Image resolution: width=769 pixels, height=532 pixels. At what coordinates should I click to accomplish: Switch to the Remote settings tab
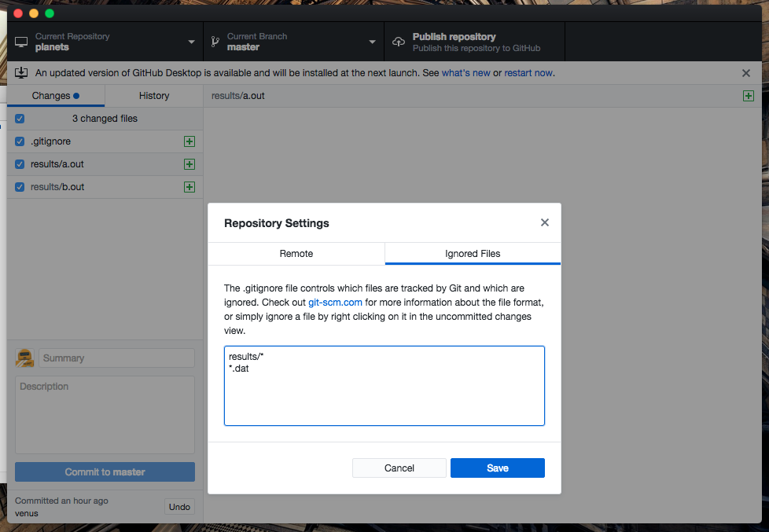pyautogui.click(x=296, y=253)
